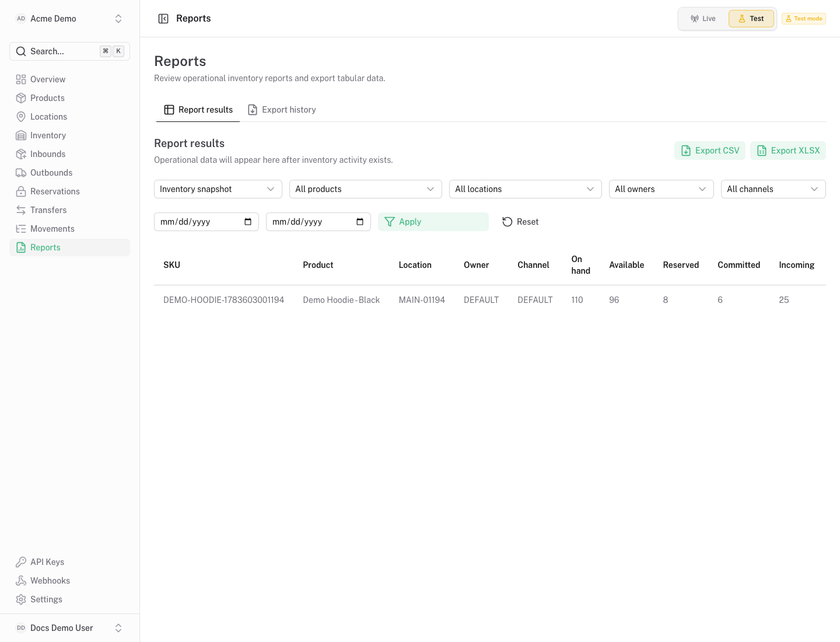Screen dimensions: 840x642
Task: Open the Acme Demo workspace switcher
Action: tap(69, 19)
